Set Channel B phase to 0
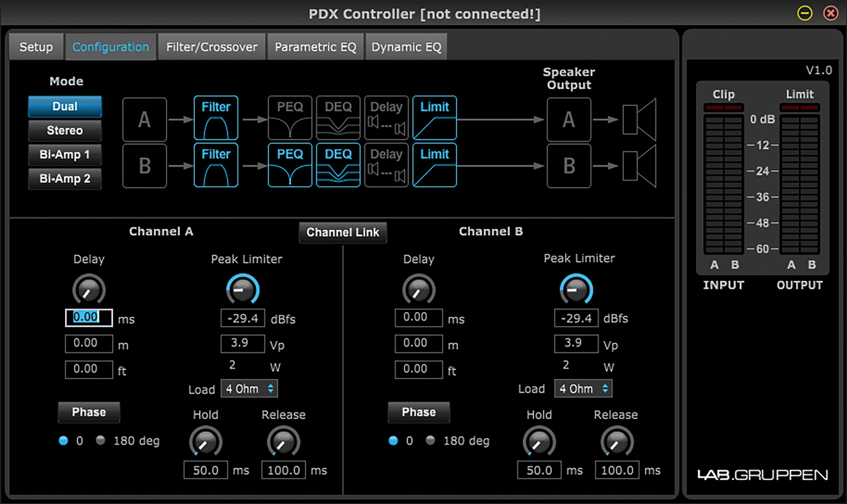847x504 pixels. pyautogui.click(x=393, y=440)
